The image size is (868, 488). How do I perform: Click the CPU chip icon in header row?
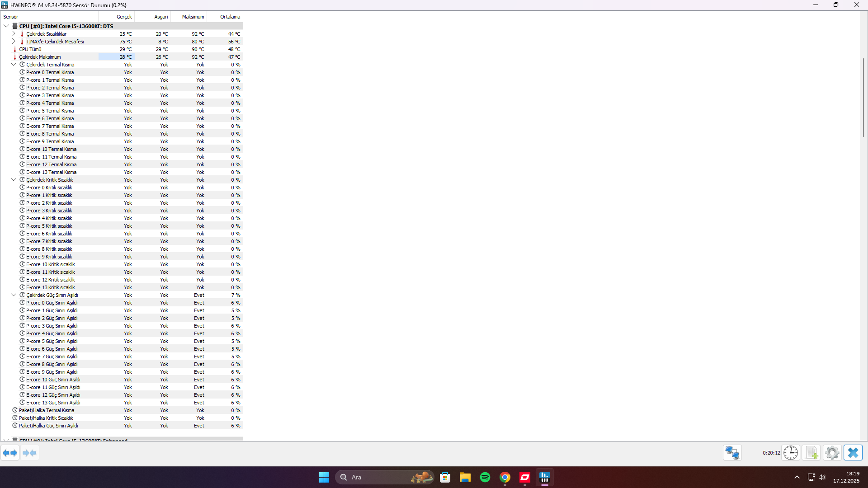(15, 26)
